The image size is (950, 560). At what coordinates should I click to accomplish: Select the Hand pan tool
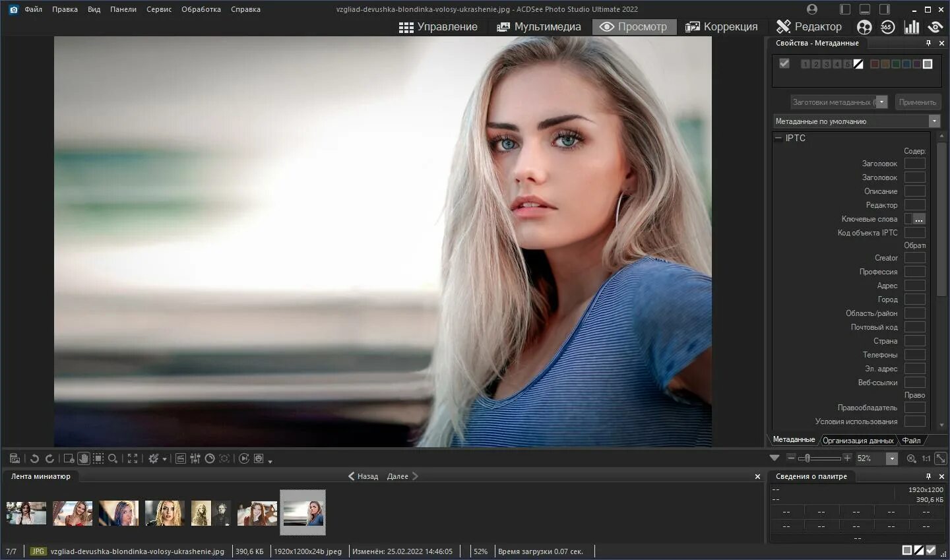tap(83, 458)
